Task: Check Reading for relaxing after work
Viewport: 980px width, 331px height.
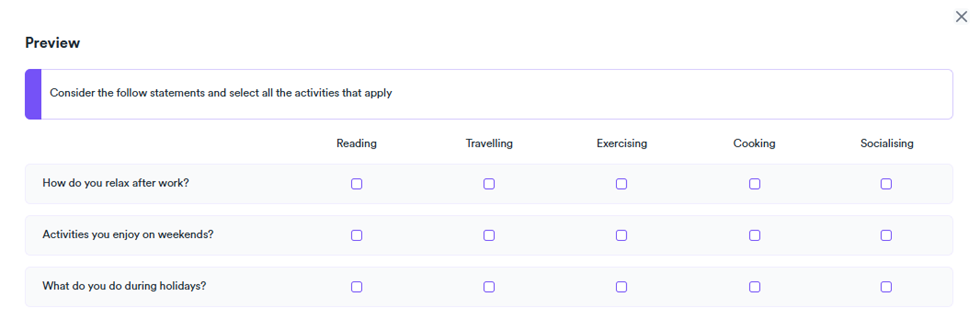Action: pos(356,184)
